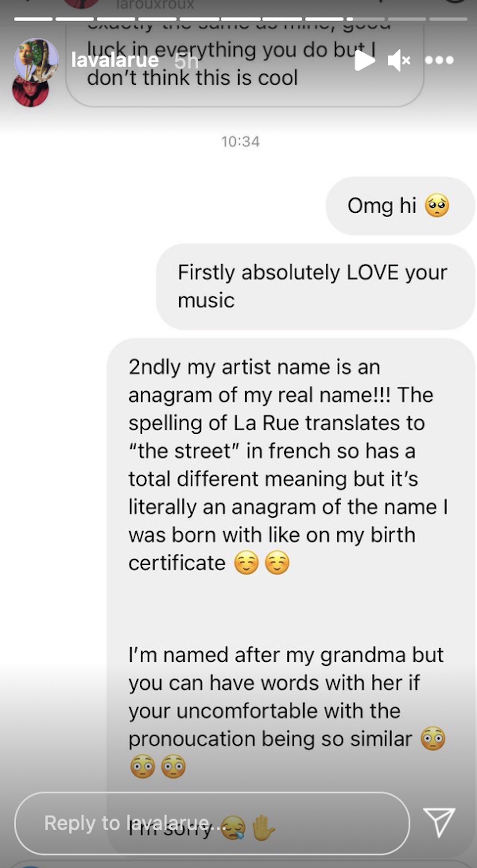This screenshot has width=477, height=868.
Task: Jump to the last story progress segment
Action: 448,19
